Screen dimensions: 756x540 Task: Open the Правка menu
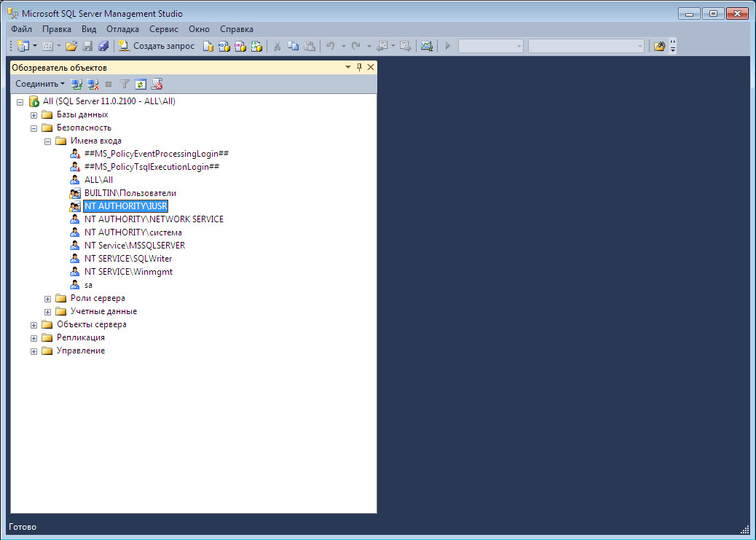pyautogui.click(x=56, y=29)
